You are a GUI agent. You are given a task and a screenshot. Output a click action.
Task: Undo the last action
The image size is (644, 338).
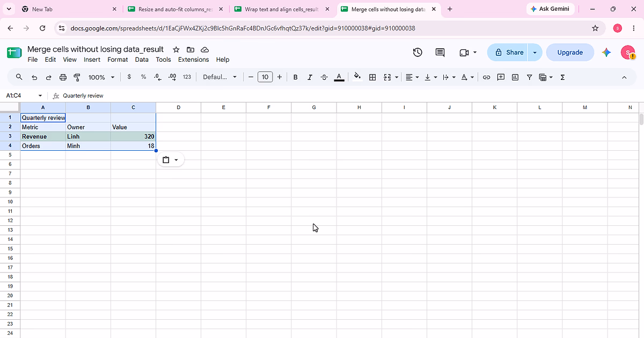click(34, 77)
